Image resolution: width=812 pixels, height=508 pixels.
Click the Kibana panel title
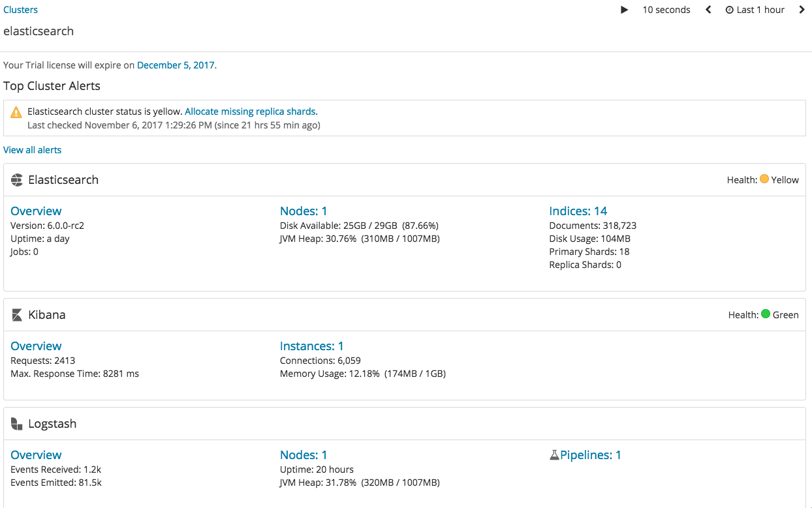[47, 315]
